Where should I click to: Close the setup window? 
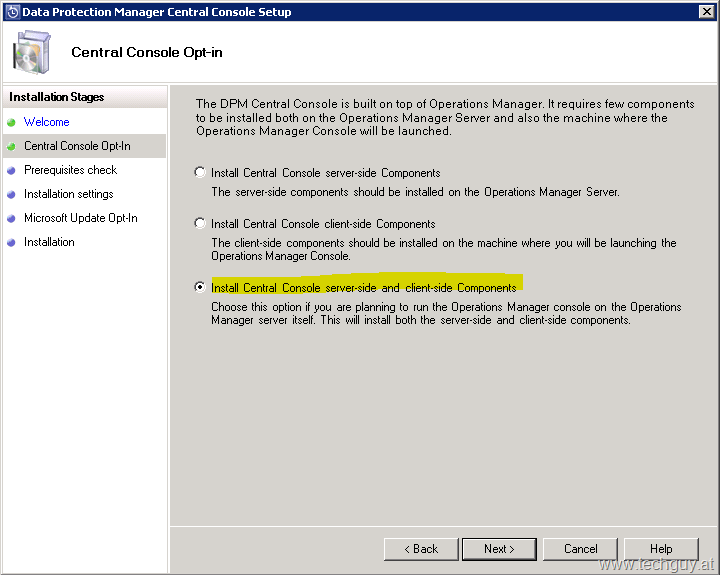(x=706, y=11)
